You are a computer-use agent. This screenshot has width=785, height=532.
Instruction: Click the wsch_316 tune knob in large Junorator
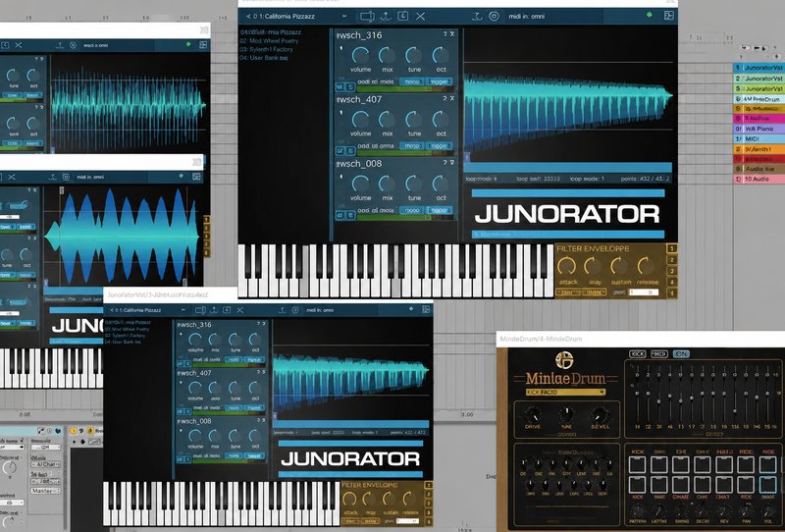(413, 55)
